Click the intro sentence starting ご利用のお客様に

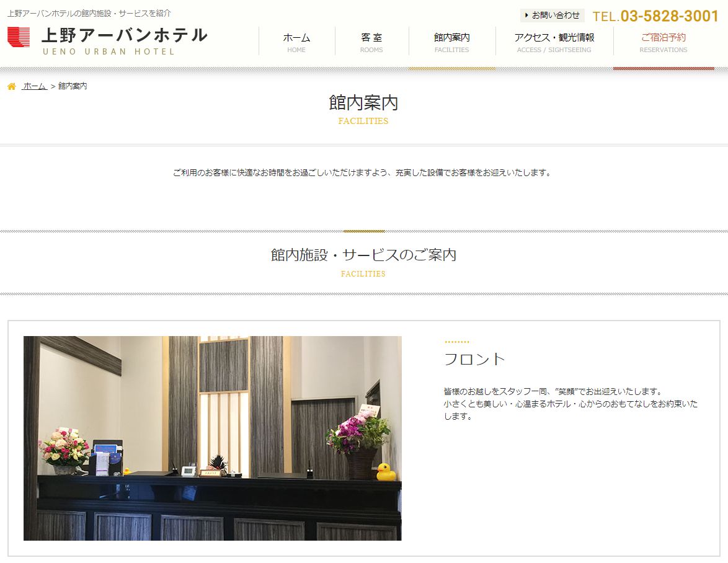tap(363, 172)
